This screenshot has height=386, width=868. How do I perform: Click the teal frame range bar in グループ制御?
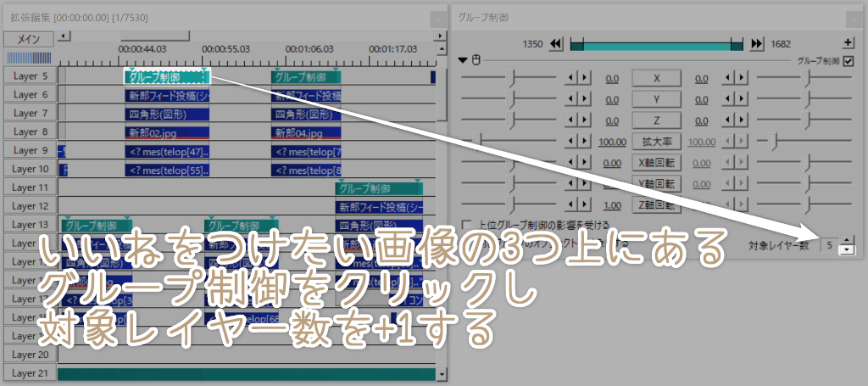point(656,44)
